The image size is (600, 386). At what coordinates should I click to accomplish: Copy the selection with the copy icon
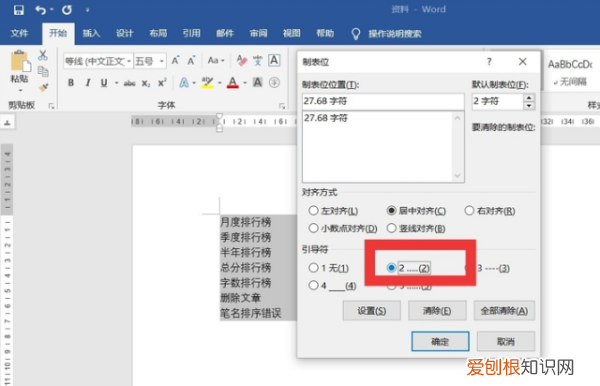pyautogui.click(x=43, y=71)
